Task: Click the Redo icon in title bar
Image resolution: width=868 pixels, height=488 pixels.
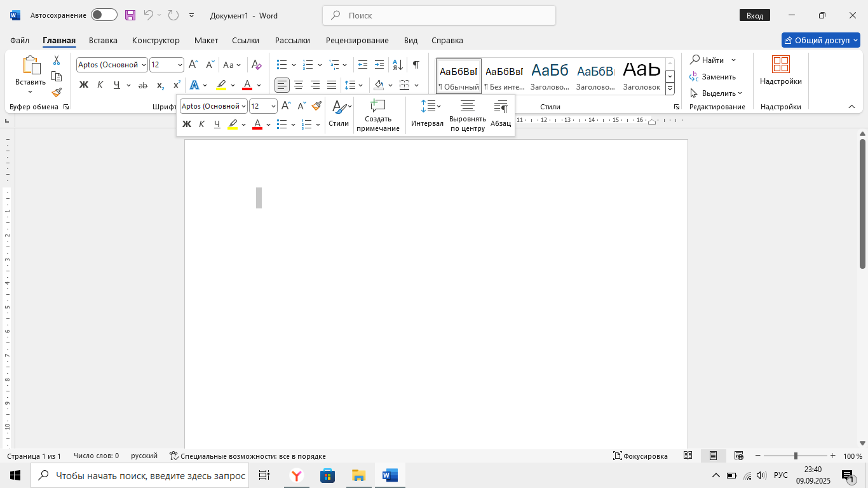Action: (173, 15)
